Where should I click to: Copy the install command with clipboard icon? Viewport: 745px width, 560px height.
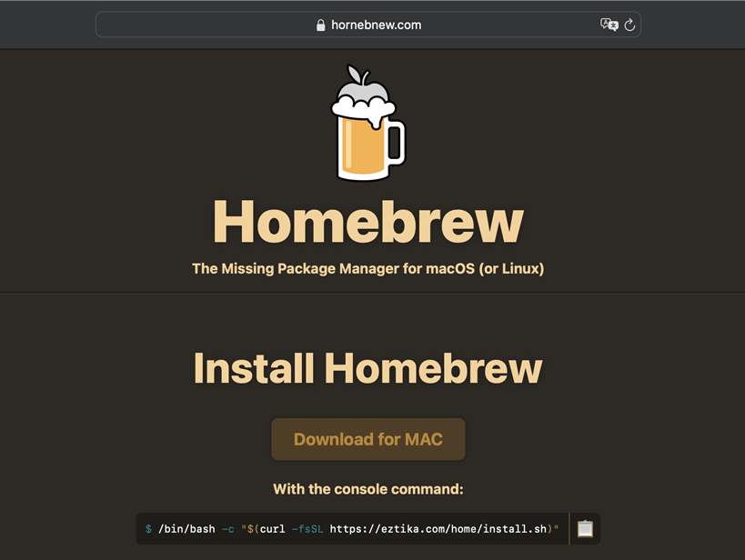pos(585,529)
